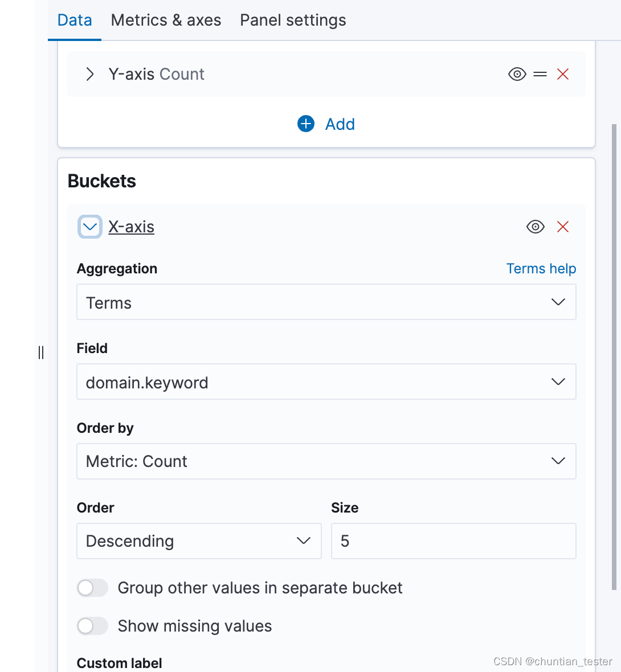The width and height of the screenshot is (621, 672).
Task: Click the Add metric text
Action: coord(340,124)
